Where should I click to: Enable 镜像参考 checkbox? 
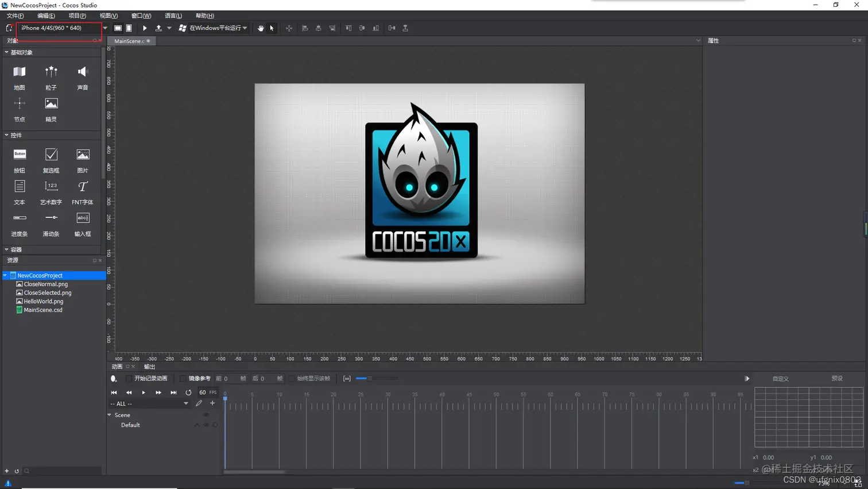click(x=183, y=379)
